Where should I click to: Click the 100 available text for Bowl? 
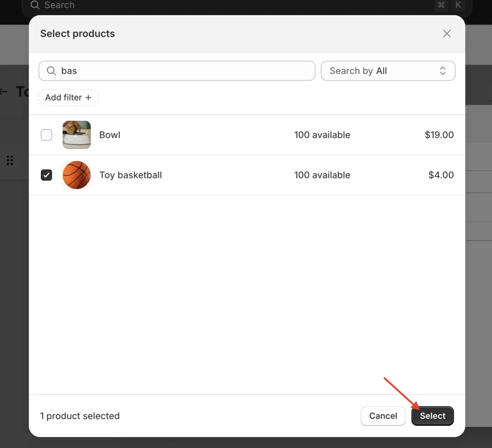(322, 135)
